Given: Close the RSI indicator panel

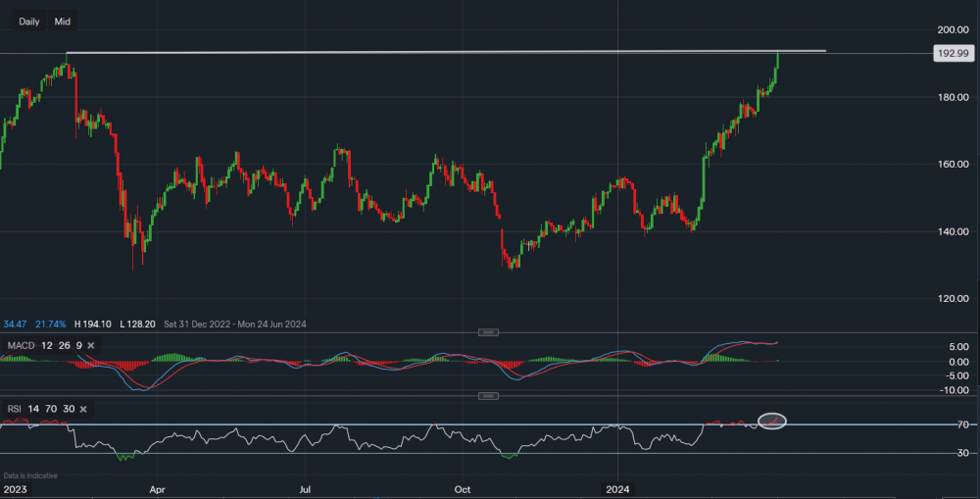Looking at the screenshot, I should (x=83, y=409).
